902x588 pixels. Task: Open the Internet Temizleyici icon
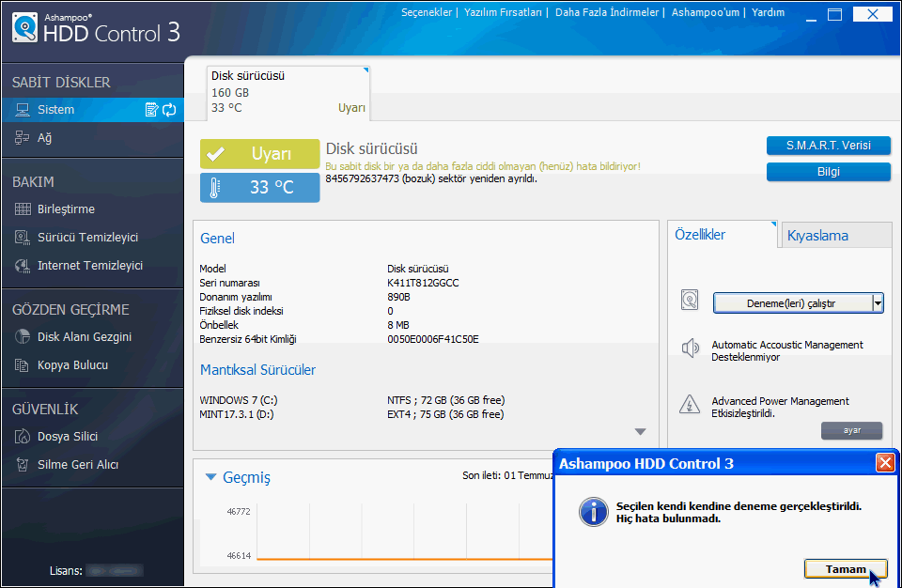point(23,265)
